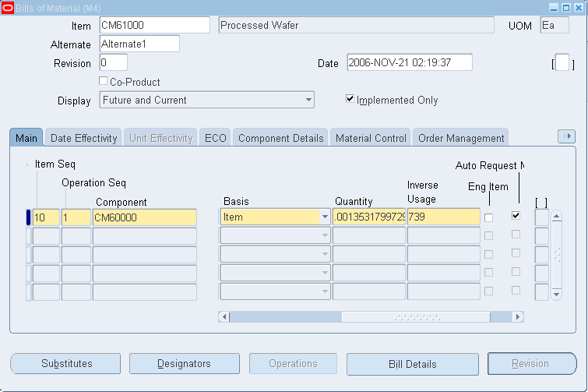Screen dimensions: 588x392
Task: Click the Oracle logo icon in title bar
Action: tap(8, 8)
